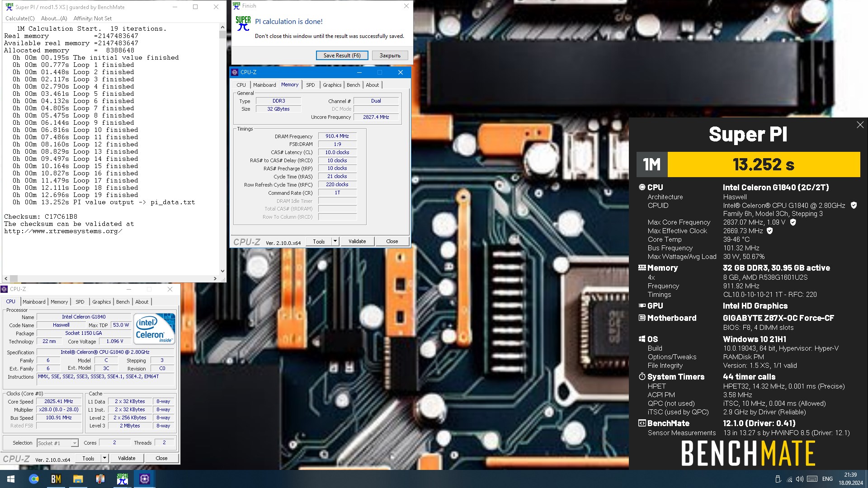Switch to Mainboard tab in lower CPU-Z window
The image size is (868, 488).
[34, 302]
